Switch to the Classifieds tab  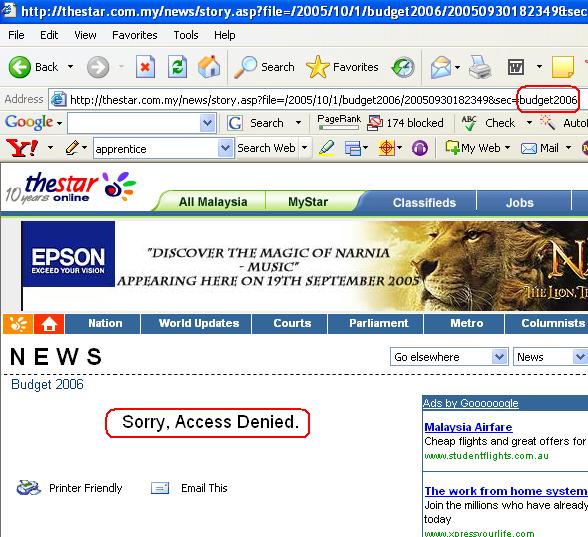(x=424, y=202)
